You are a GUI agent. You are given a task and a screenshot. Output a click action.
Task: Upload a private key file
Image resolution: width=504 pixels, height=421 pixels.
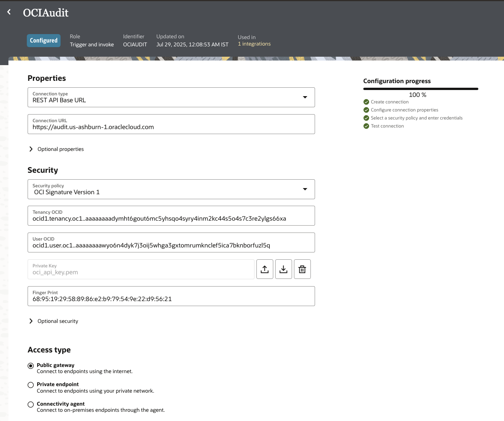[x=264, y=269]
